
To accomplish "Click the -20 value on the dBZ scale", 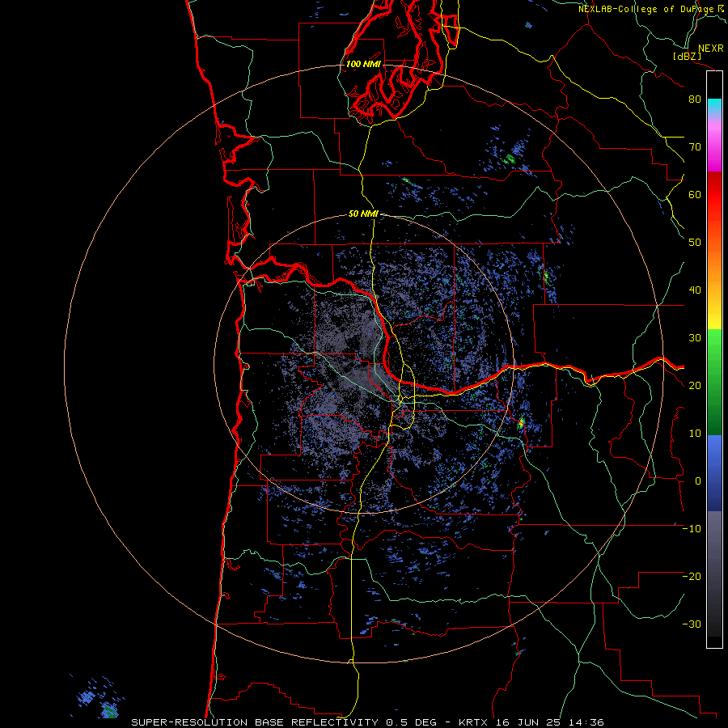I will point(692,576).
